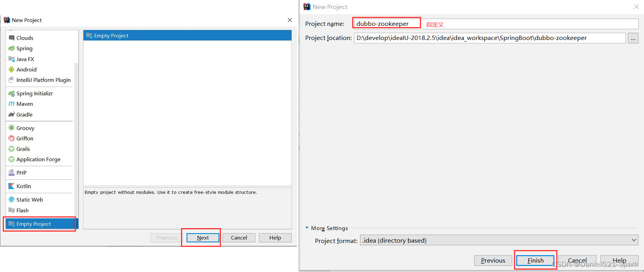Open the Project format dropdown
The height and width of the screenshot is (272, 644).
tap(499, 240)
